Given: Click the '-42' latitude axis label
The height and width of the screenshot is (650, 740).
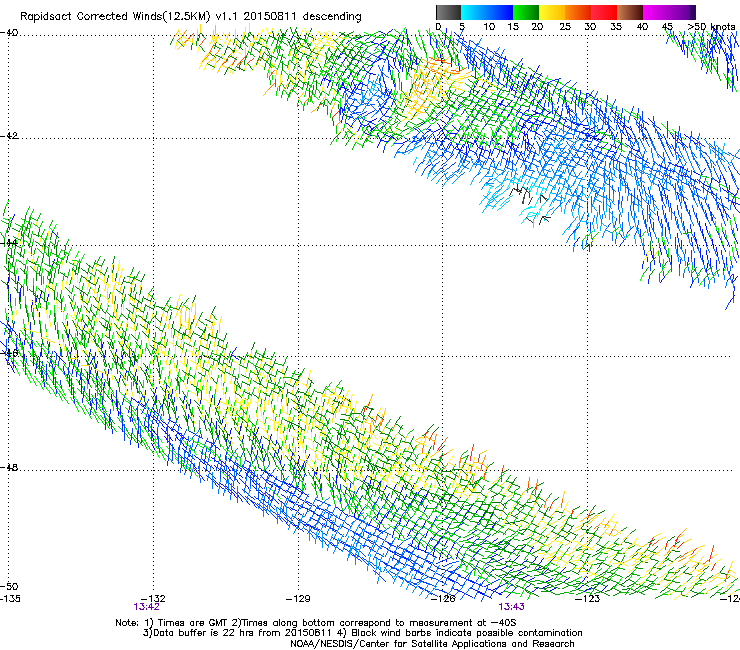Looking at the screenshot, I should [9, 135].
